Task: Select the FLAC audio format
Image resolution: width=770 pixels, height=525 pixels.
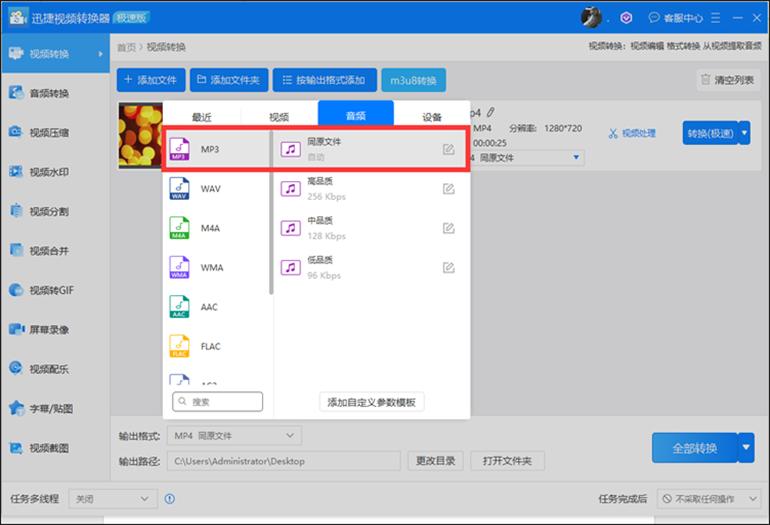Action: [x=217, y=346]
